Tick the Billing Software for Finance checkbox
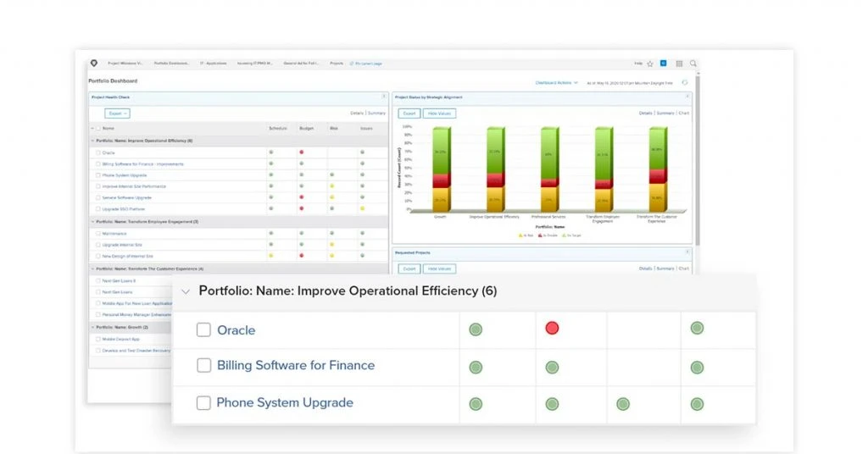 click(203, 366)
